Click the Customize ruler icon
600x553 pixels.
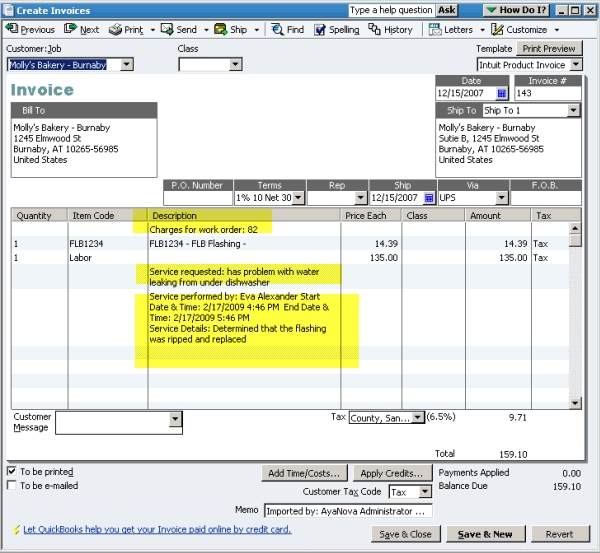tap(497, 29)
